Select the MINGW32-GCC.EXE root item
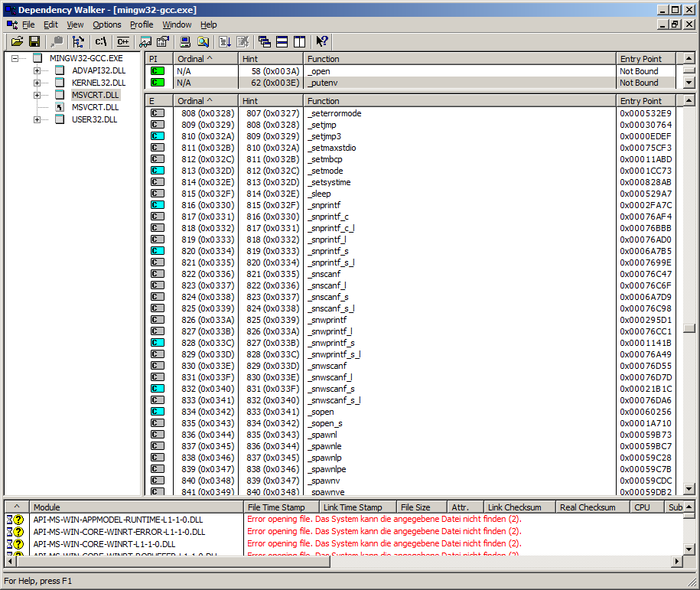Viewport: 700px width, 590px height. pyautogui.click(x=86, y=58)
